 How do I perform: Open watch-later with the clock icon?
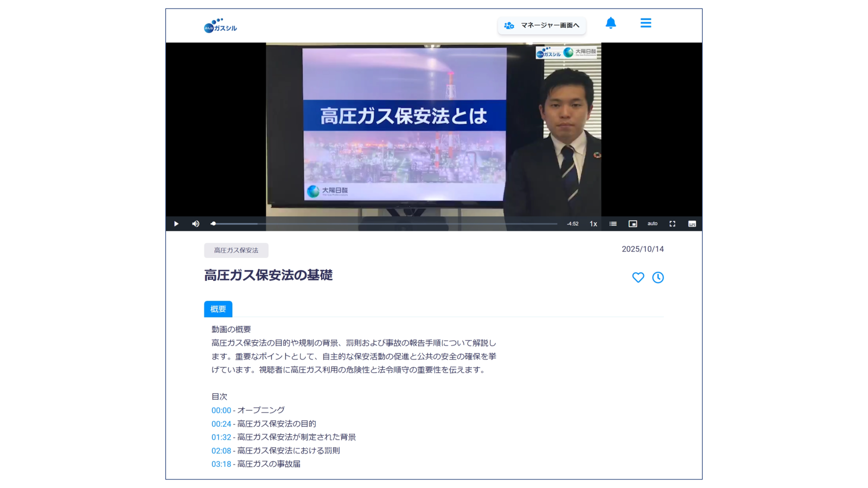click(658, 277)
